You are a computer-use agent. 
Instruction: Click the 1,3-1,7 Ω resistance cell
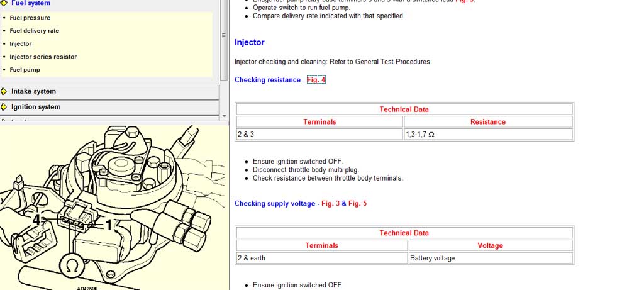coord(488,135)
